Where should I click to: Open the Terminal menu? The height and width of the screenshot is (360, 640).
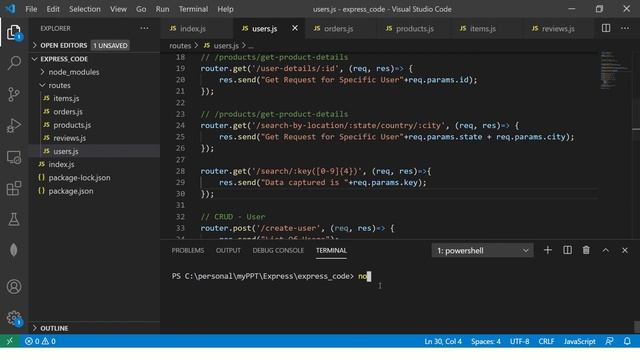(193, 9)
